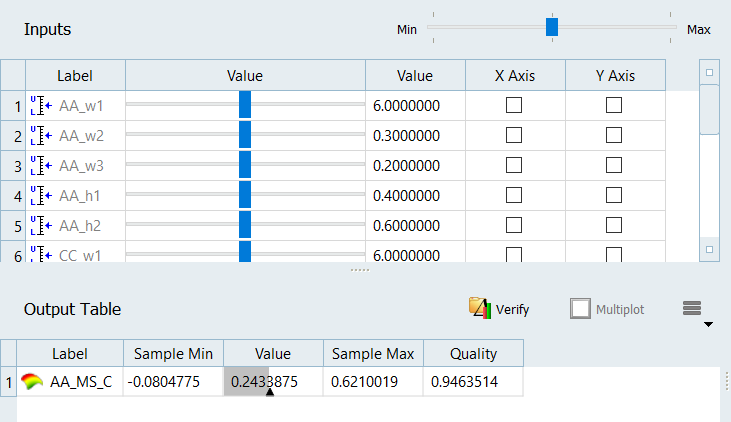
Task: Click the AA_w2 input variable icon
Action: (41, 136)
